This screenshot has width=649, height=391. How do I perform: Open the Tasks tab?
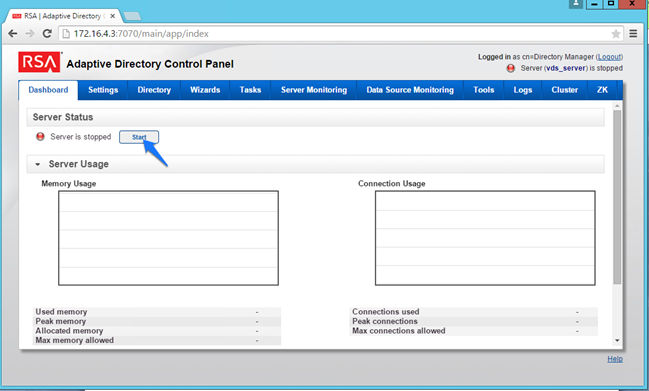250,90
